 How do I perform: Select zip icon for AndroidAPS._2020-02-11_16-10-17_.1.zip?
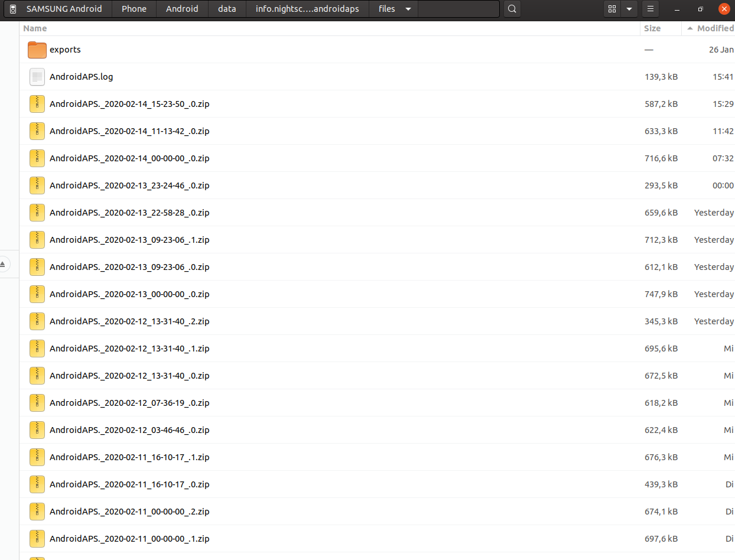click(x=37, y=457)
